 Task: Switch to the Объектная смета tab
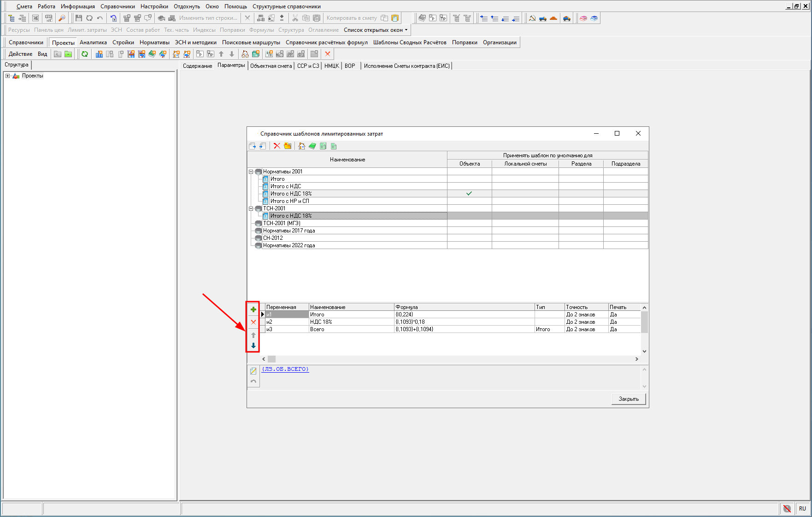pyautogui.click(x=271, y=66)
